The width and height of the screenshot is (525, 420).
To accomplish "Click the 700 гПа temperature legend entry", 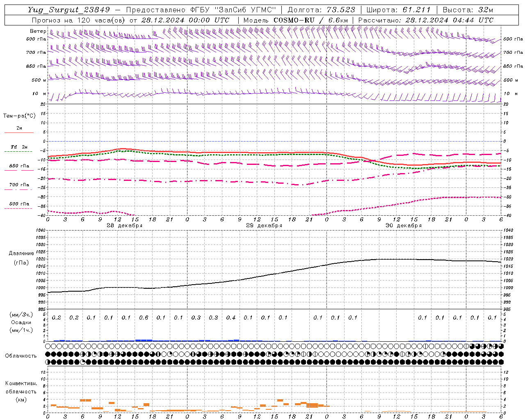I will pos(19,185).
